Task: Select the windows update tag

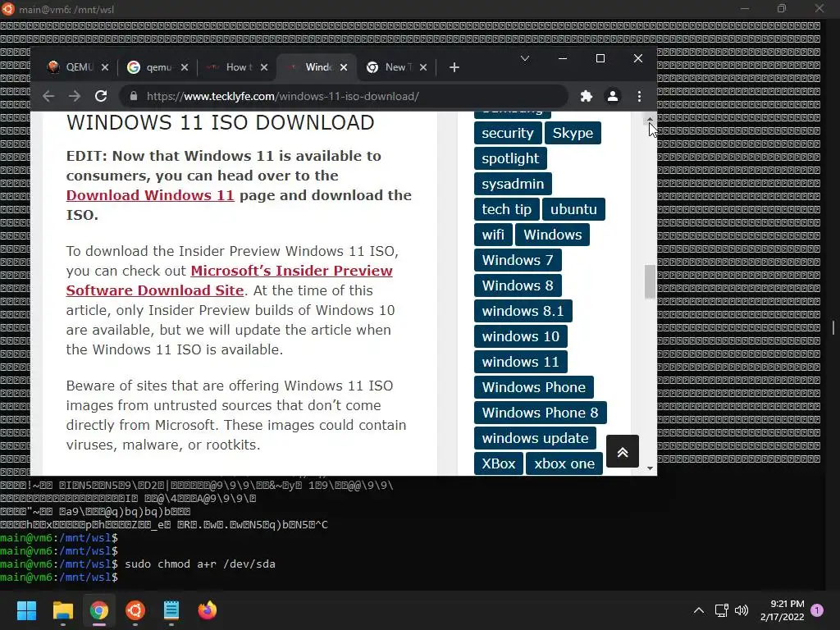Action: click(x=535, y=438)
